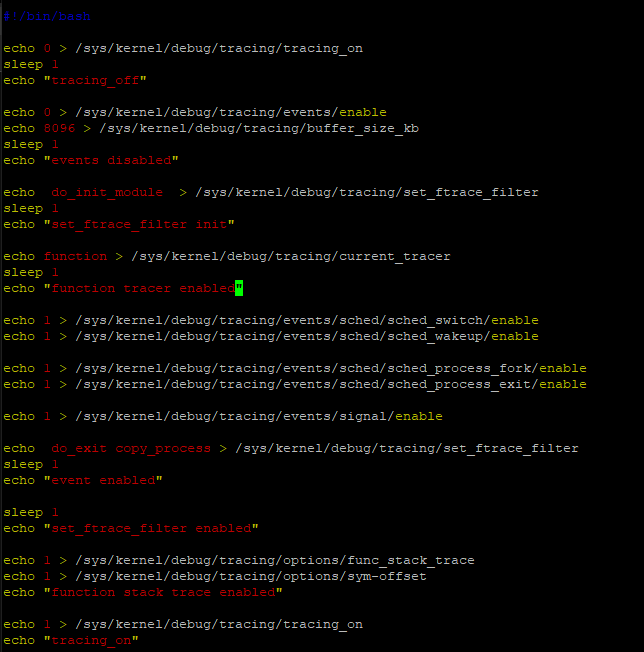Viewport: 644px width, 652px height.
Task: Click the first tracing_on path after echo 0
Action: [219, 49]
